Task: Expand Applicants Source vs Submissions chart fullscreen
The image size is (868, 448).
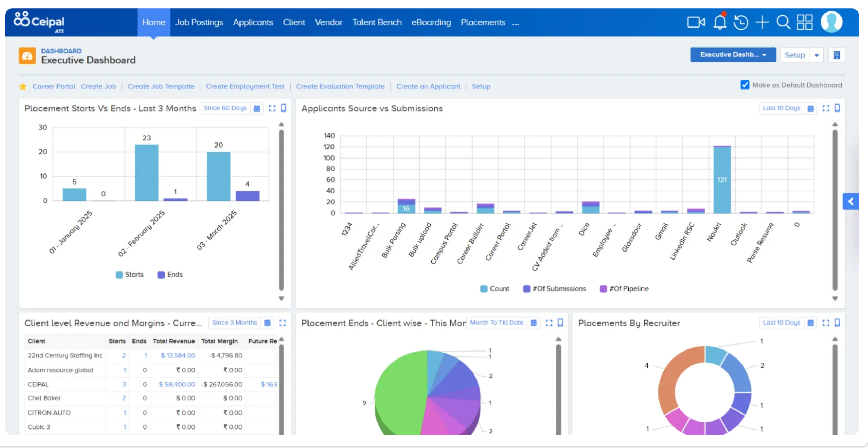Action: 826,108
